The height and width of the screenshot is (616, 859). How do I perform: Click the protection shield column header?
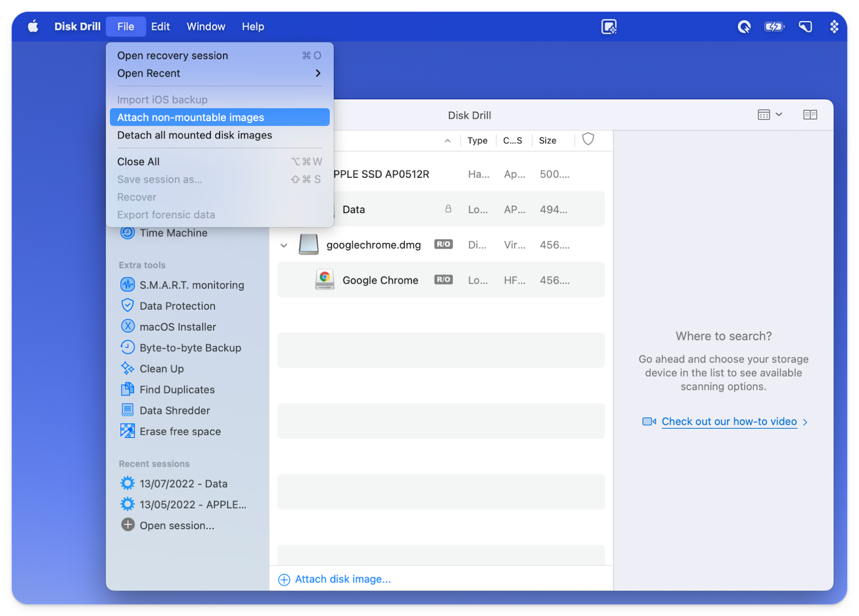click(588, 140)
